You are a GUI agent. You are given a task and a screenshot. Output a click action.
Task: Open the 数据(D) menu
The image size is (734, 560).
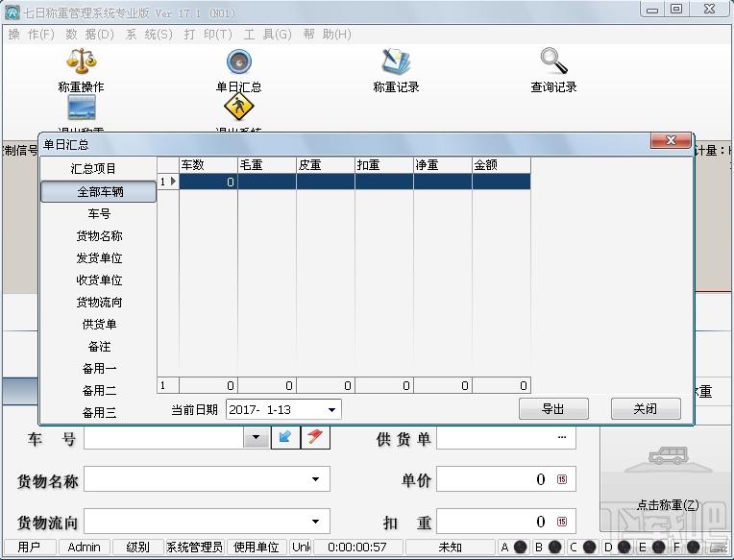coord(90,35)
